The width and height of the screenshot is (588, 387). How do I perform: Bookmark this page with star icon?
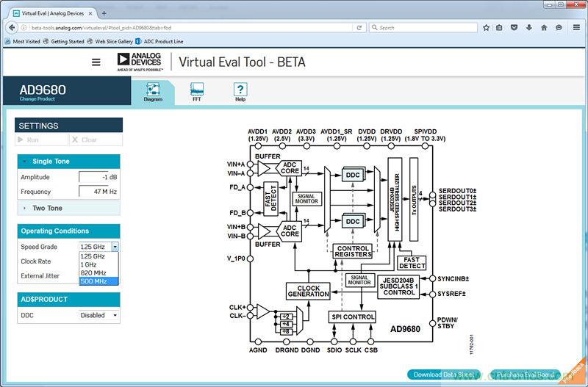coord(487,27)
